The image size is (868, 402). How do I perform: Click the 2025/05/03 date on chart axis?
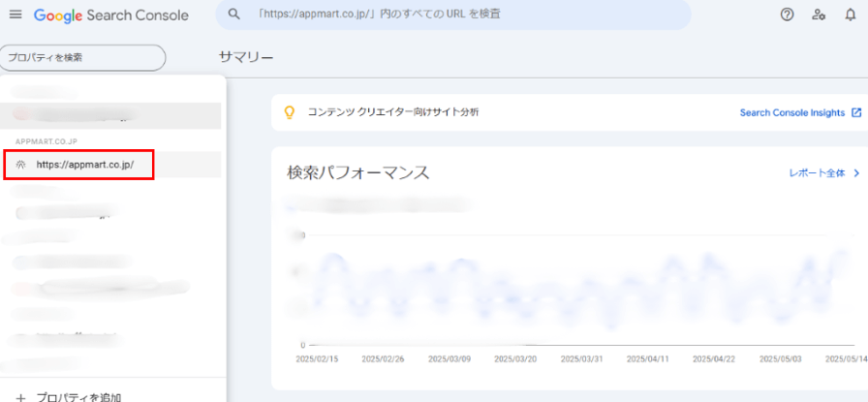(781, 358)
